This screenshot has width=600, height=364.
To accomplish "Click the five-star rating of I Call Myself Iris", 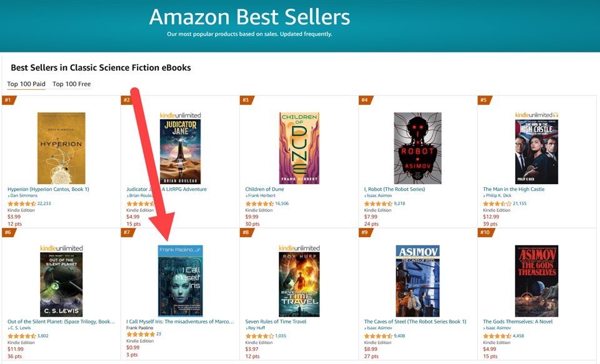I will pos(141,335).
